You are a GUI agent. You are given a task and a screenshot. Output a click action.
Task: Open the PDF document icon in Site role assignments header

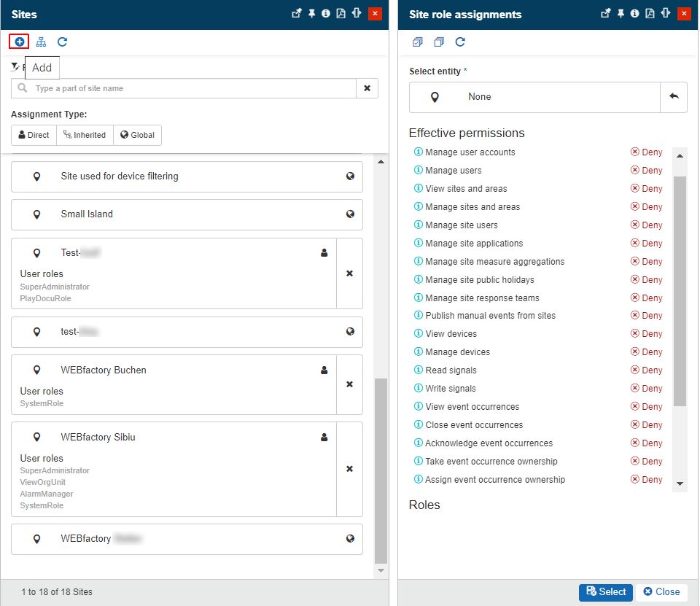(650, 14)
